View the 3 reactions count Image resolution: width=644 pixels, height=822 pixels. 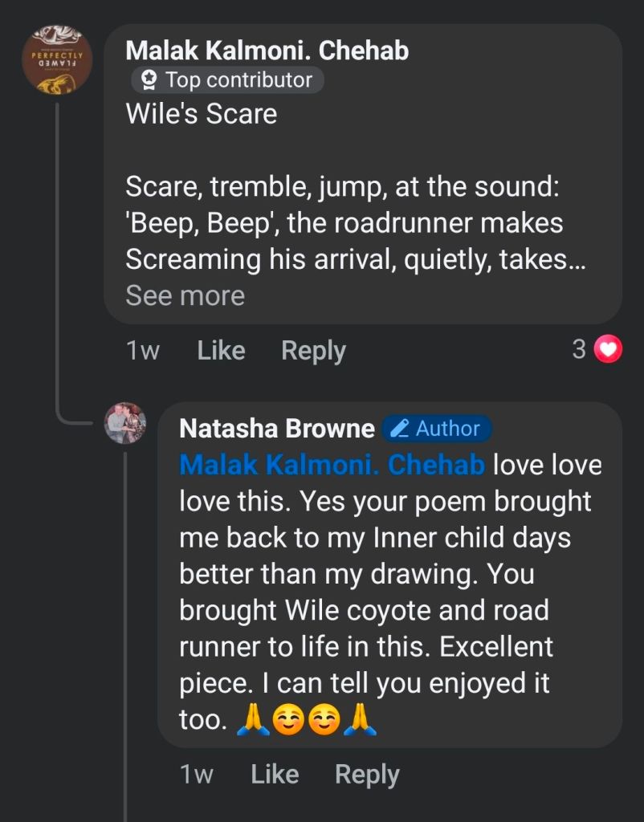point(579,350)
